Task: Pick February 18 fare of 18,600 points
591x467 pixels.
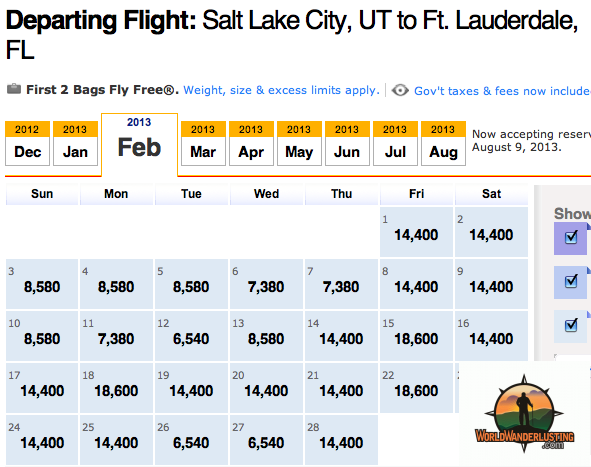Action: click(x=116, y=388)
